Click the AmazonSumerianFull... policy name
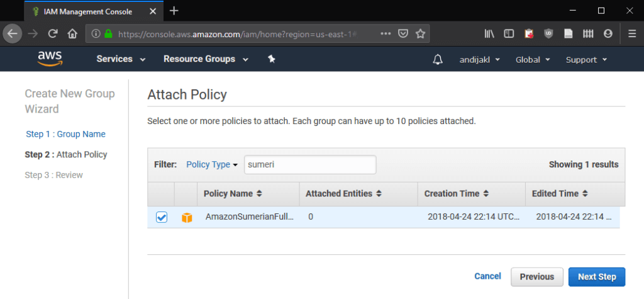 [249, 217]
